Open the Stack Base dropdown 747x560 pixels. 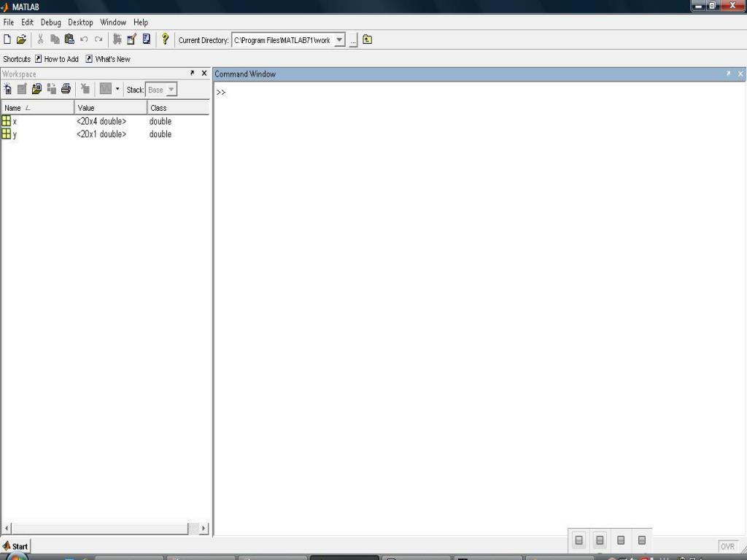click(x=161, y=90)
